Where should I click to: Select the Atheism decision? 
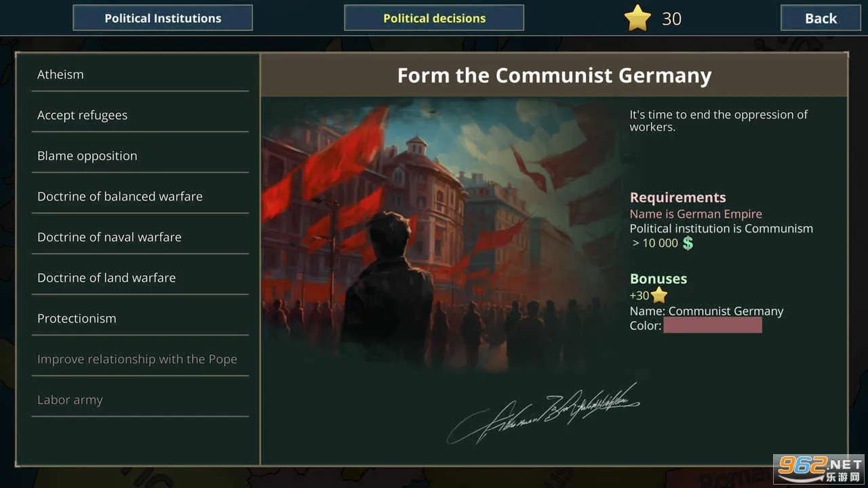(140, 75)
